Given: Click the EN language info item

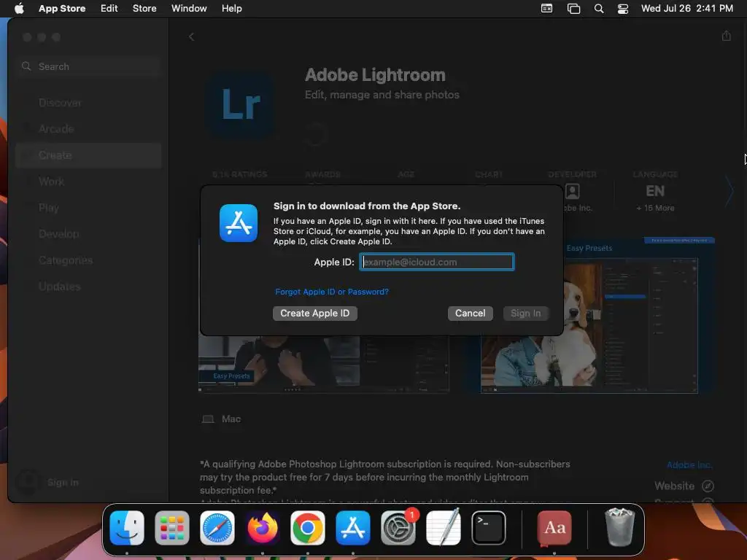Looking at the screenshot, I should tap(655, 192).
